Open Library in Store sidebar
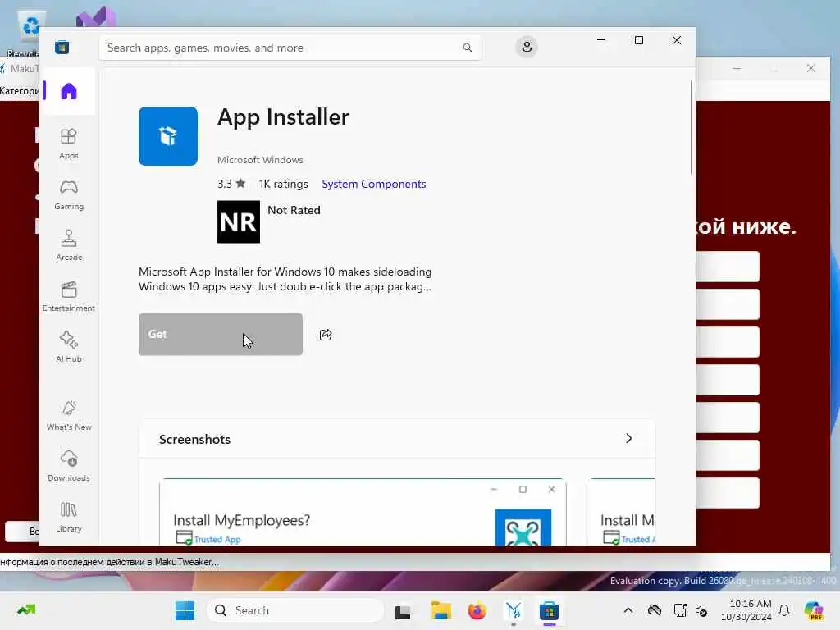Screen dimensions: 840x630 69,518
